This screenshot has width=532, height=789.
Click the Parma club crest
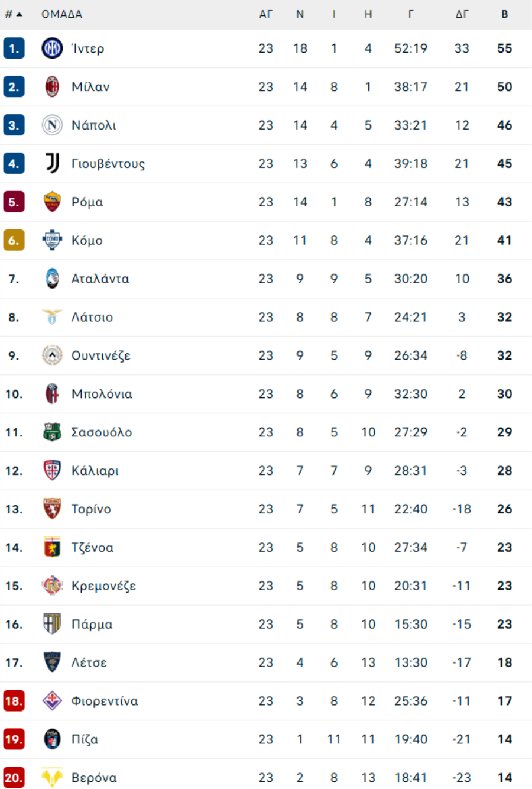coord(52,624)
